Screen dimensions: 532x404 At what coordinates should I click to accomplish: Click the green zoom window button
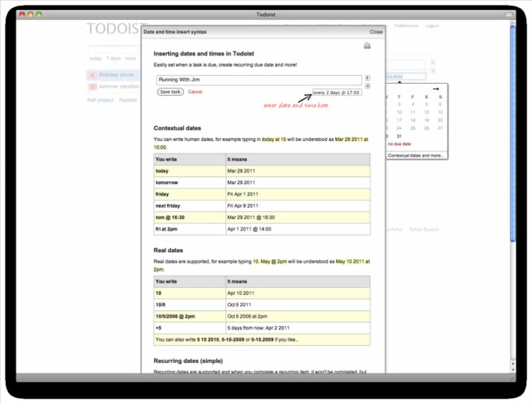click(39, 14)
